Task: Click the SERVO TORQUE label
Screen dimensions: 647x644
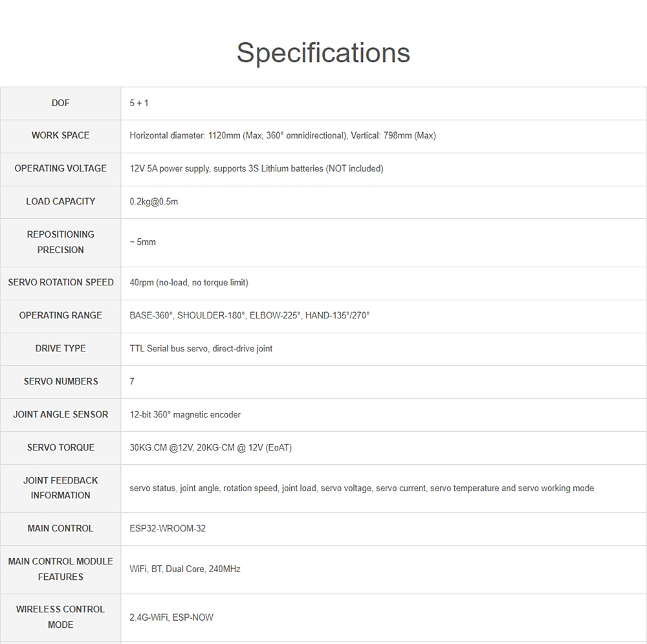Action: (x=60, y=447)
